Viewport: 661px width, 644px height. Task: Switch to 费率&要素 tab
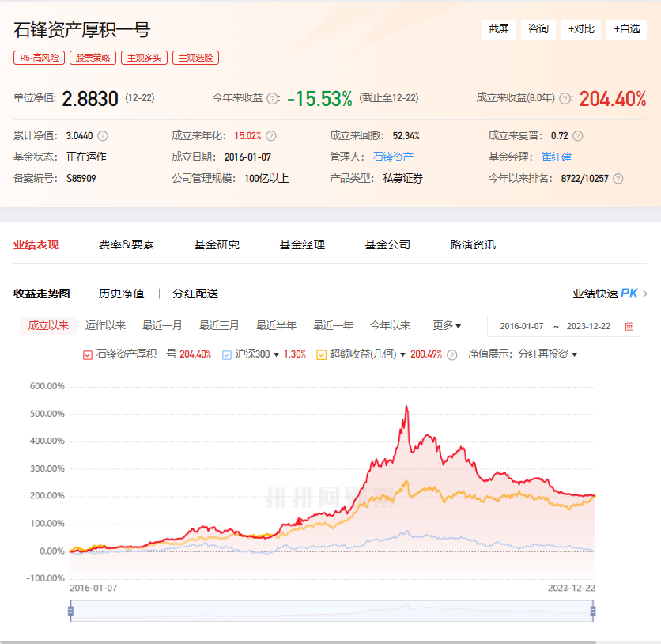126,244
